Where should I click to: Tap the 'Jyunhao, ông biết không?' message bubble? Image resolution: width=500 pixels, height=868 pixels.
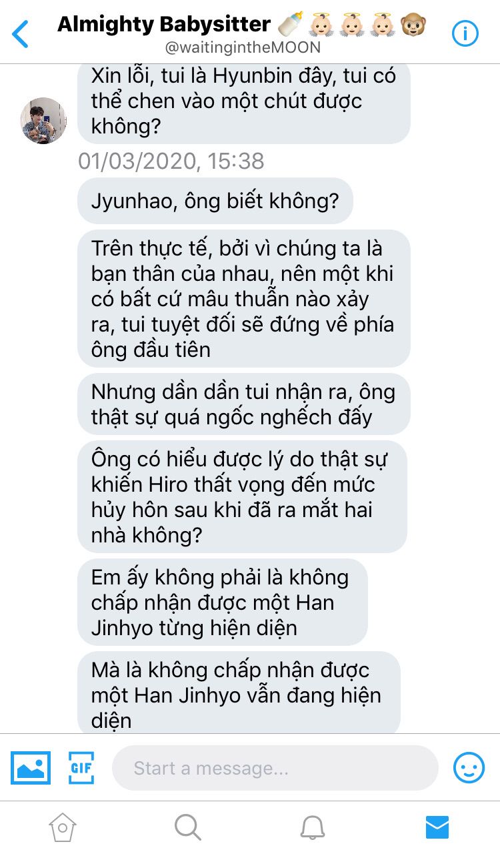[215, 201]
